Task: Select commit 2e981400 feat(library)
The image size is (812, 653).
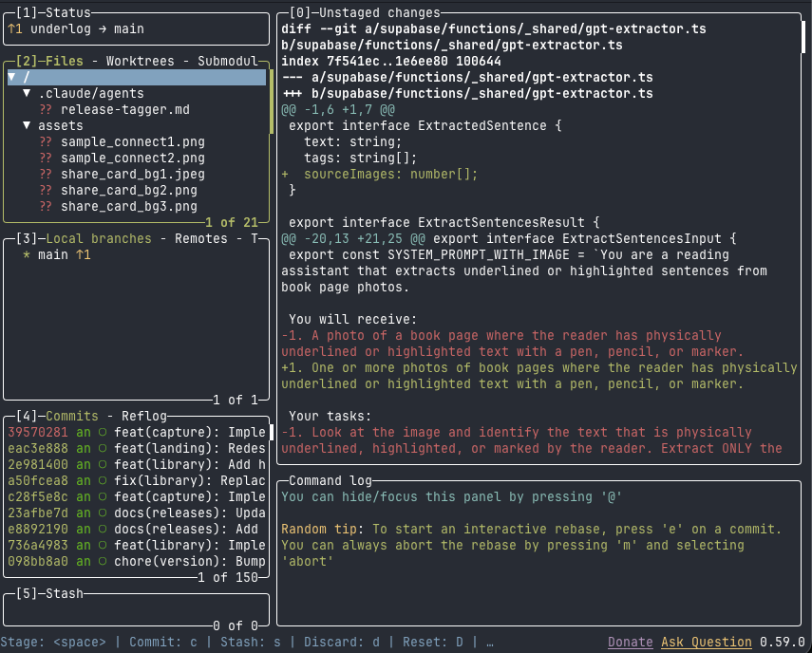Action: point(136,465)
